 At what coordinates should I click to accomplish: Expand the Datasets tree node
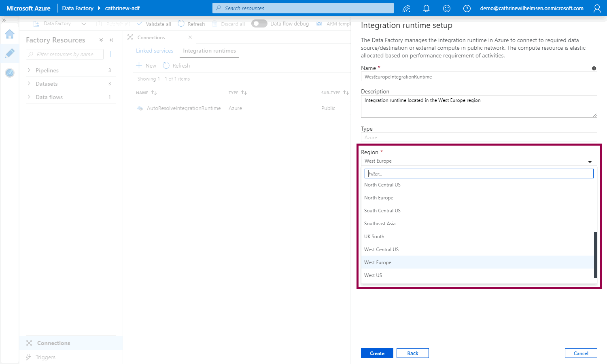29,84
